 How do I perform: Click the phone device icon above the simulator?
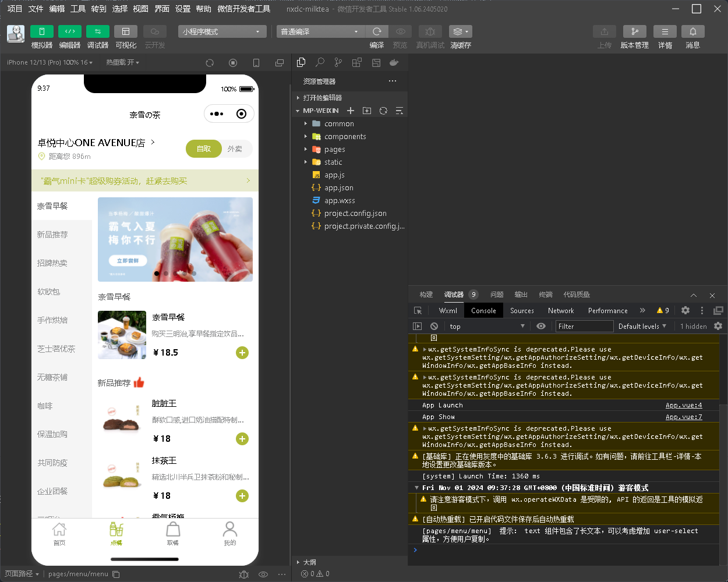256,63
